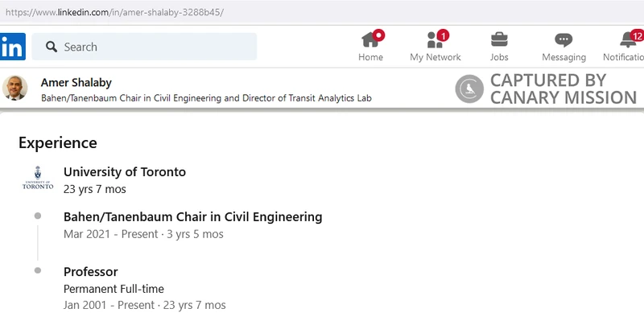Select the My Network label
This screenshot has height=329, width=644.
click(435, 57)
